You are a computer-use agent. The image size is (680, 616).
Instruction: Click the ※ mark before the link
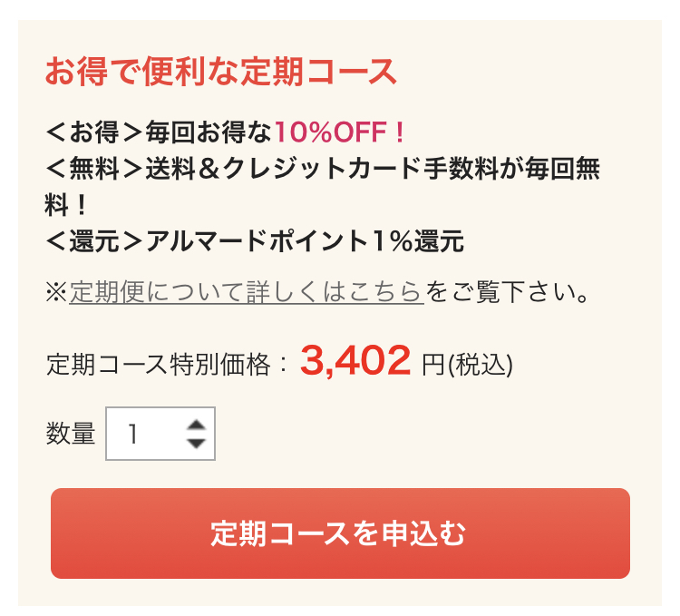click(x=56, y=292)
